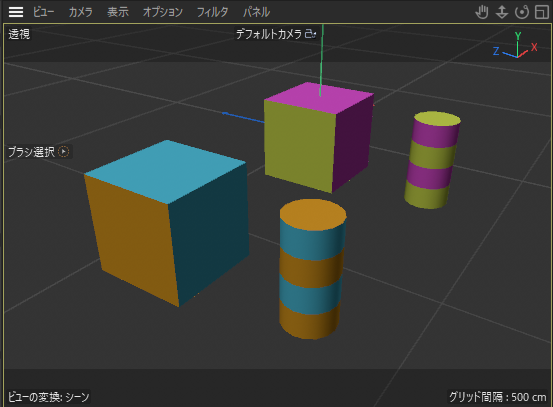Click the camera icon beside デフォルトカメラ

pos(310,34)
